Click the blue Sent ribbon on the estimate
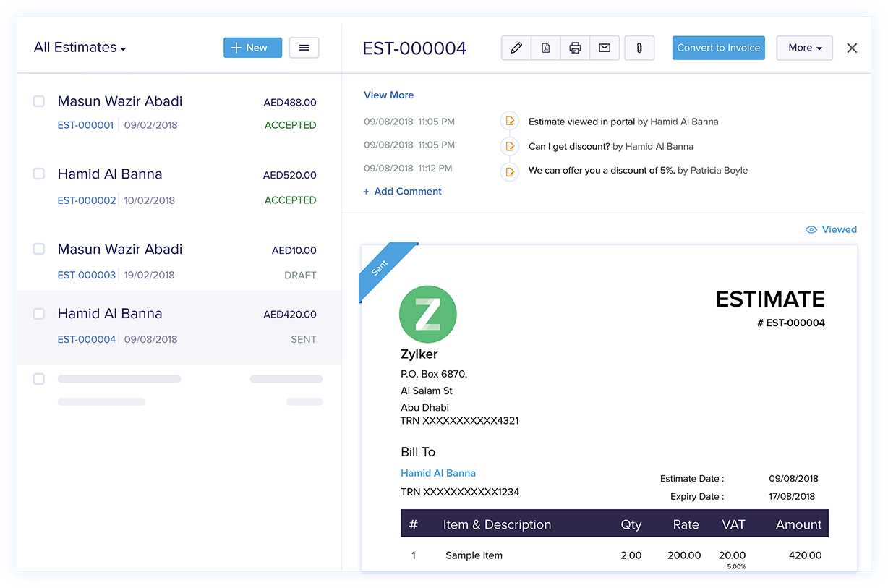The width and height of the screenshot is (888, 588). [x=385, y=270]
